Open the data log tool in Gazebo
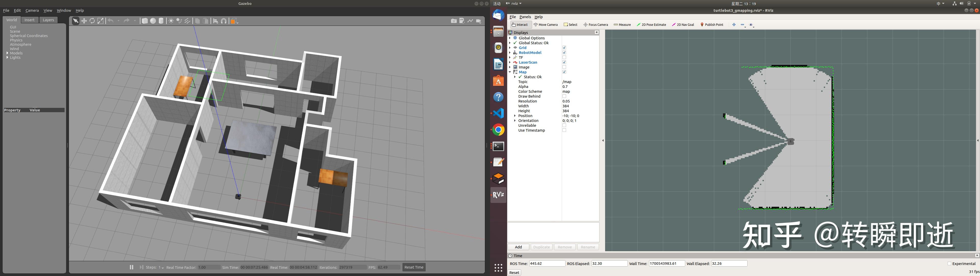This screenshot has height=276, width=980. coord(462,21)
